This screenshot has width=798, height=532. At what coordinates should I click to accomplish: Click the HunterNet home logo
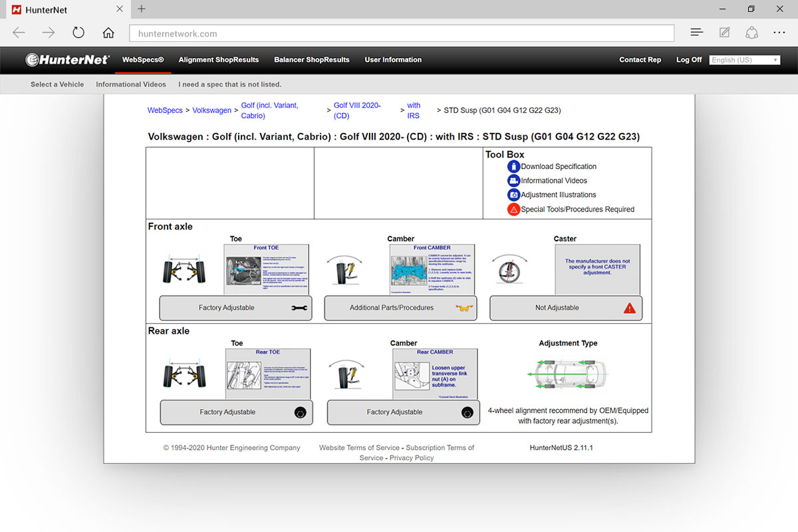[67, 59]
